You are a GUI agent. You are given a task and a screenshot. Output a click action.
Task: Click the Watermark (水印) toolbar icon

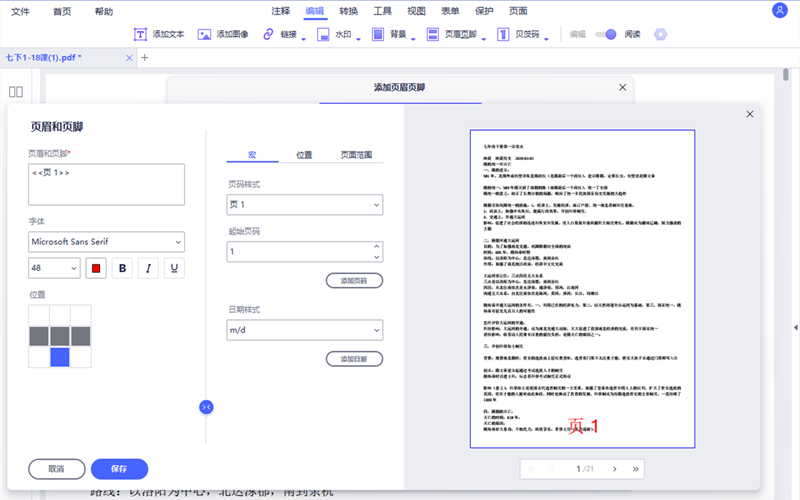click(x=323, y=34)
